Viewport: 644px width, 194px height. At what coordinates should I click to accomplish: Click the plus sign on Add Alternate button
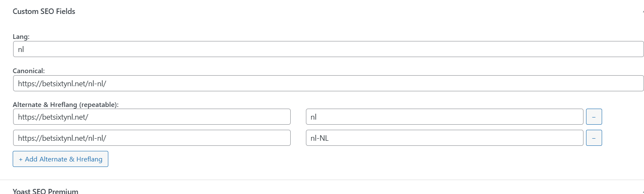click(x=21, y=159)
